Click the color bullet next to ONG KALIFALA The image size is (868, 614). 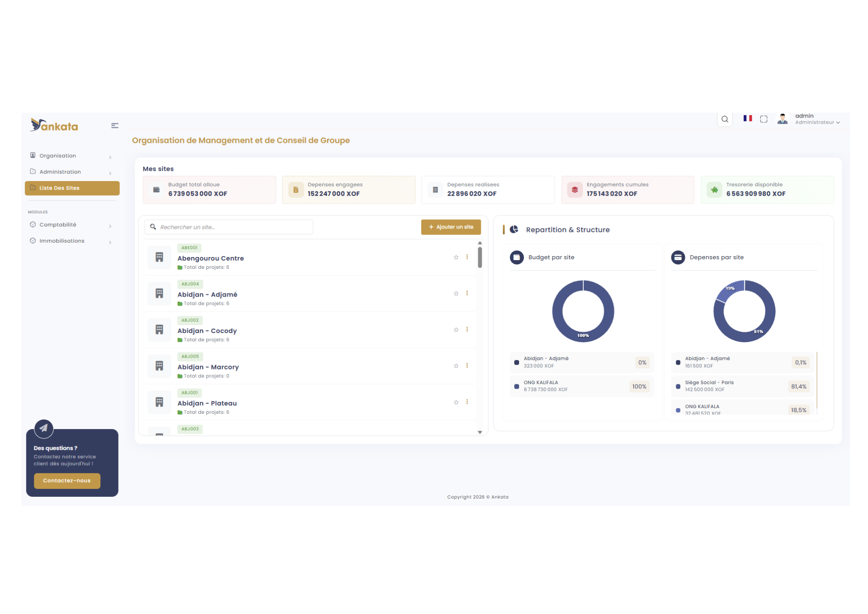(x=516, y=386)
